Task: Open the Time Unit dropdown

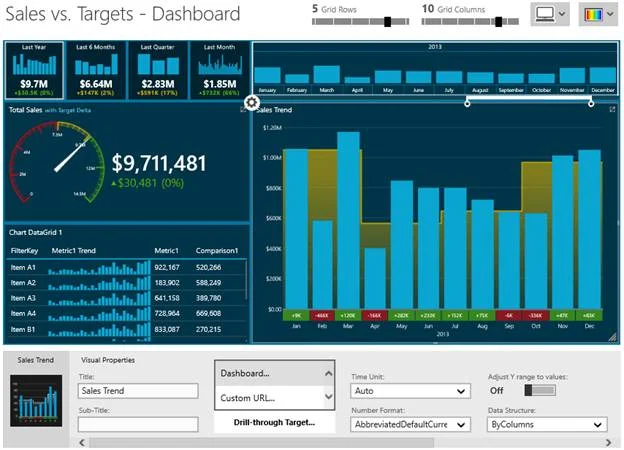Action: 410,391
